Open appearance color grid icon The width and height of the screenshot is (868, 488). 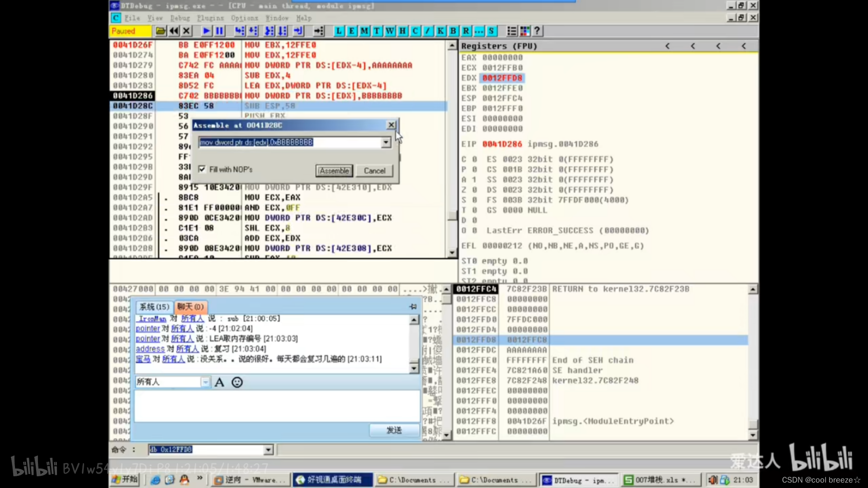click(x=524, y=31)
